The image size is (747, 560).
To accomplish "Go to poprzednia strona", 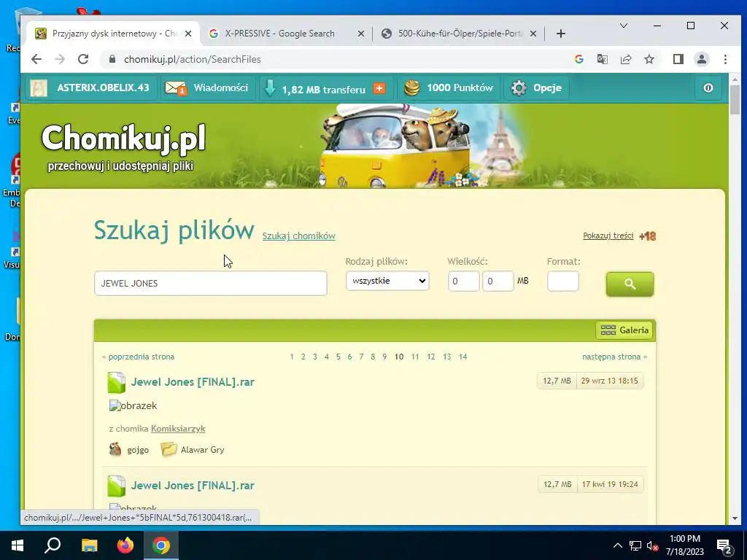I will (x=138, y=357).
